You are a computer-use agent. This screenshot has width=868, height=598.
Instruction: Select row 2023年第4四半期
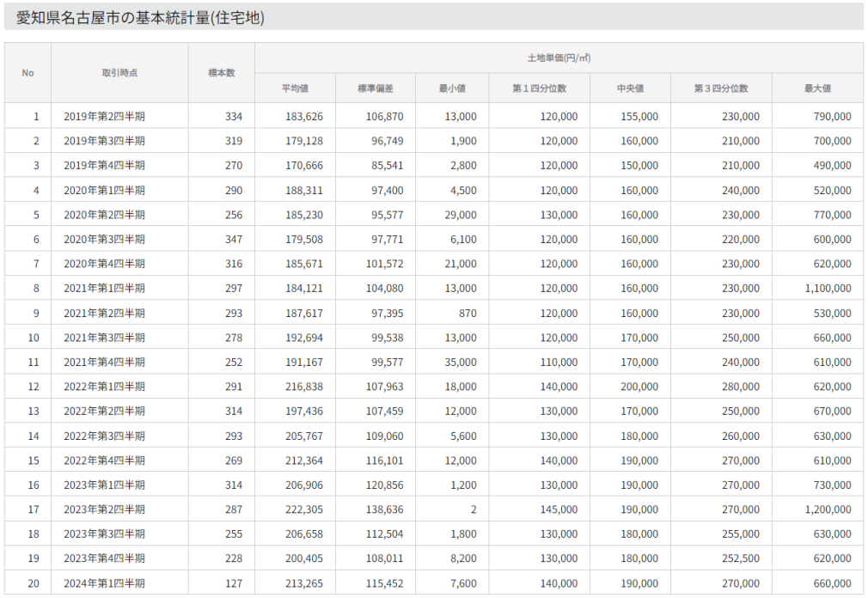point(434,558)
